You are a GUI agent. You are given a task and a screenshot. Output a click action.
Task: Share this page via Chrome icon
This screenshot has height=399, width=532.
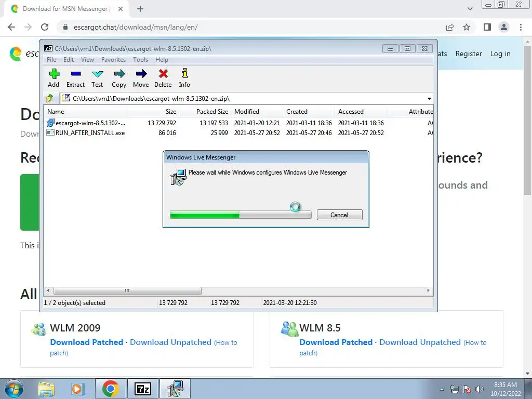click(x=450, y=27)
